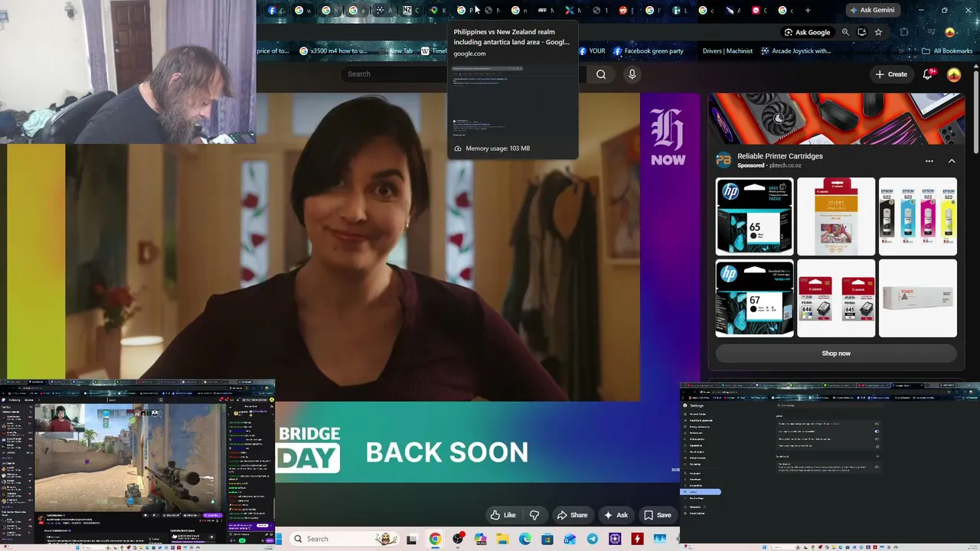Click the Ask Google button in address bar
The width and height of the screenshot is (980, 551).
807,32
